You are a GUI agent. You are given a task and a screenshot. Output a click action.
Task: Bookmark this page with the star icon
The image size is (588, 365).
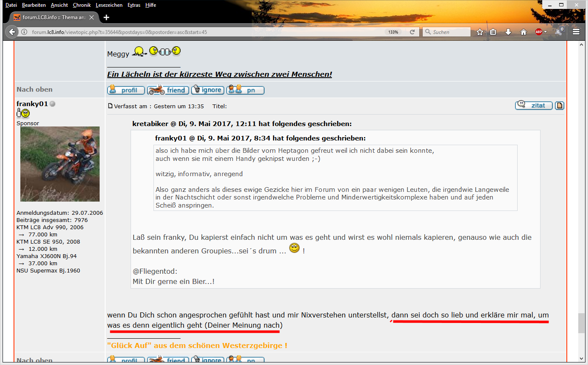click(479, 32)
